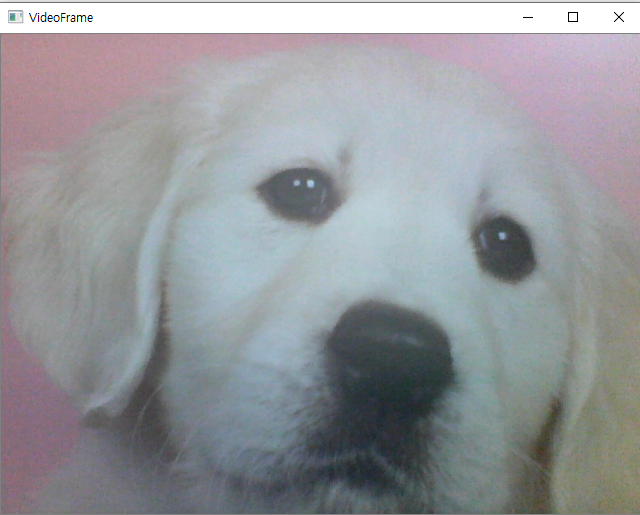640x515 pixels.
Task: Click the empty title bar area
Action: click(300, 17)
